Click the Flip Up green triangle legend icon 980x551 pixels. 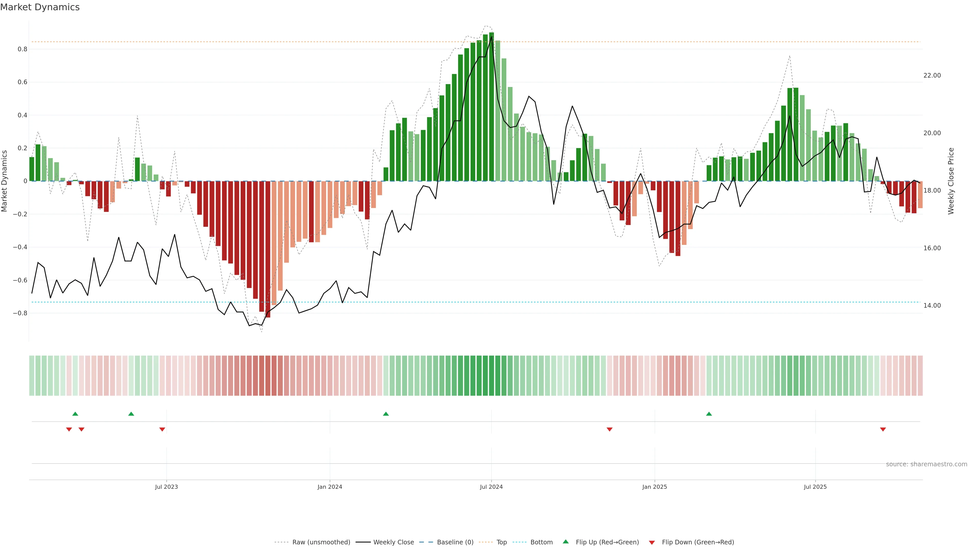pyautogui.click(x=566, y=542)
